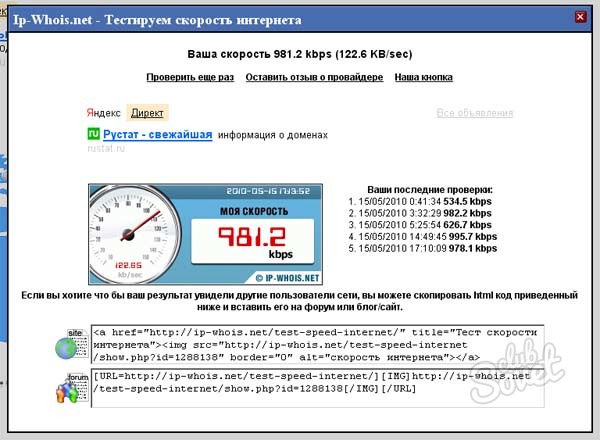Open 'Оставить отзыв о провайдере' link

[x=314, y=77]
